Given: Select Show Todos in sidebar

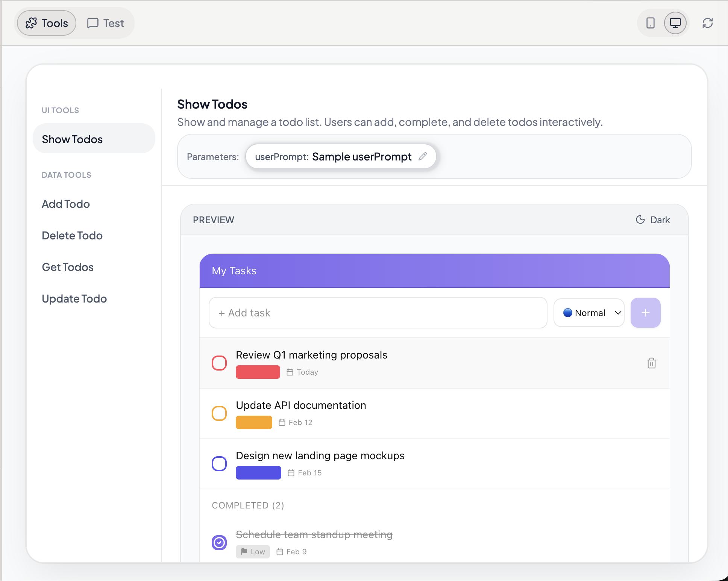Looking at the screenshot, I should [x=94, y=139].
